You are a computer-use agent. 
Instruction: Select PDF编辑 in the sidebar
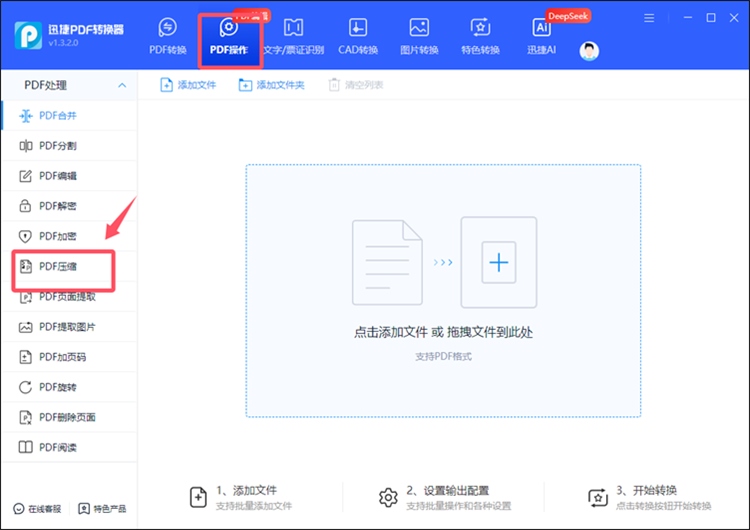[69, 176]
